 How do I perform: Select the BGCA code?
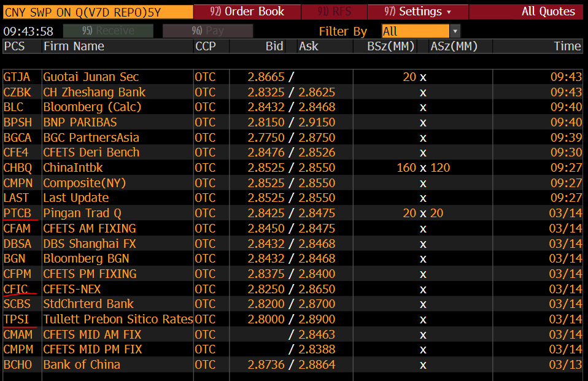point(18,137)
